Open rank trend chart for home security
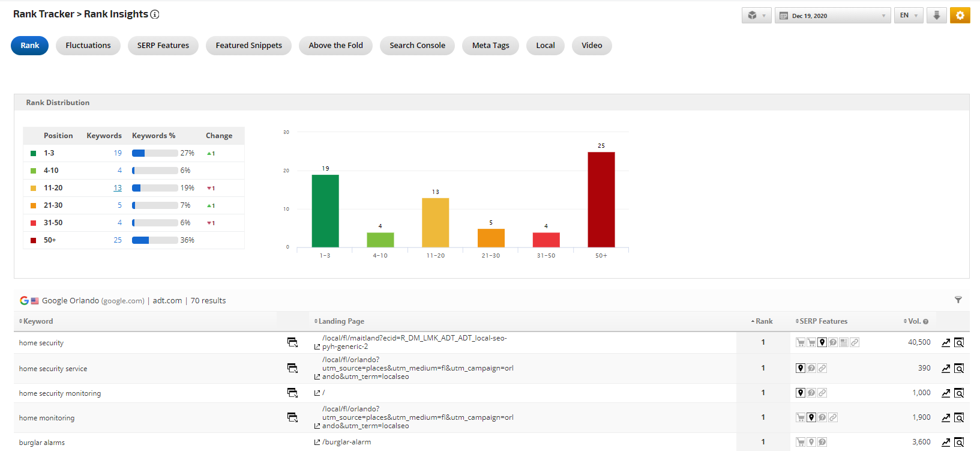The height and width of the screenshot is (451, 980). pyautogui.click(x=946, y=343)
